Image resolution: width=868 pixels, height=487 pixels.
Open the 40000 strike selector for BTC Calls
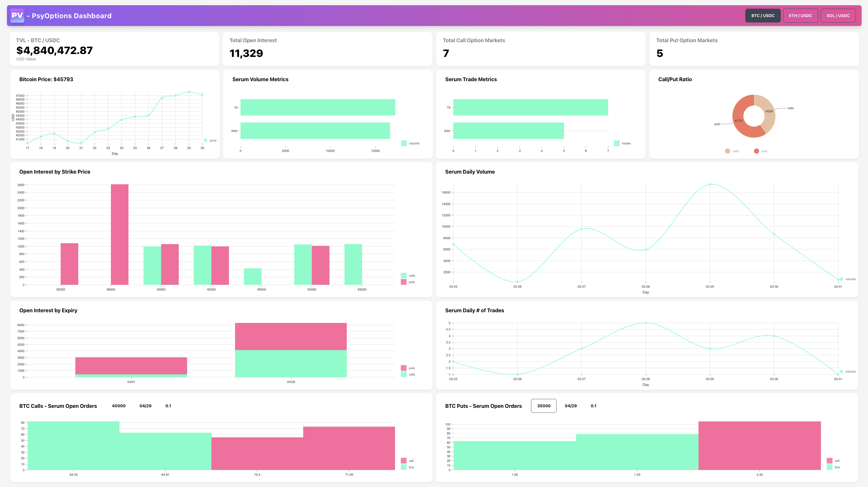[x=119, y=406]
